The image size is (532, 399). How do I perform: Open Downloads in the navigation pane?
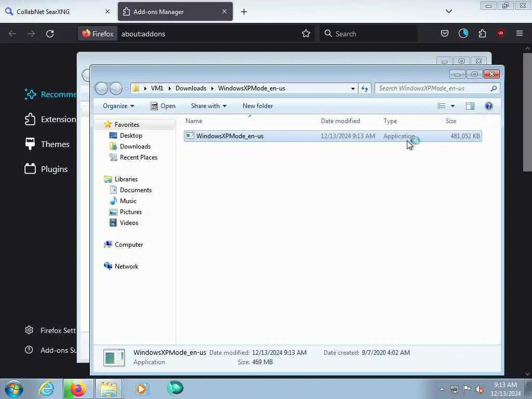(x=130, y=146)
